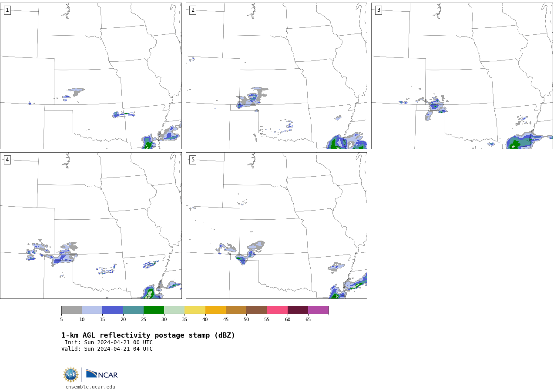Image resolution: width=557 pixels, height=392 pixels.
Task: Click the Valid time line
Action: (107, 349)
